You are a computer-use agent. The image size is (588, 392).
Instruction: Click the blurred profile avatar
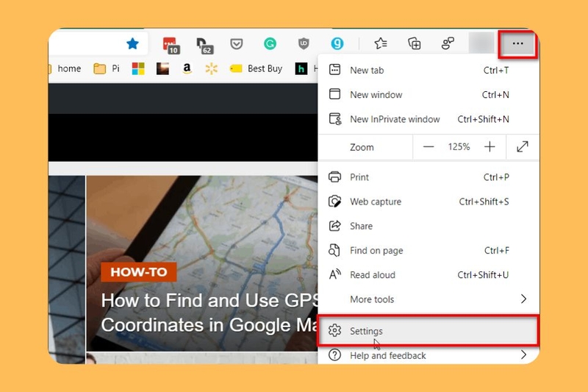[x=481, y=43]
